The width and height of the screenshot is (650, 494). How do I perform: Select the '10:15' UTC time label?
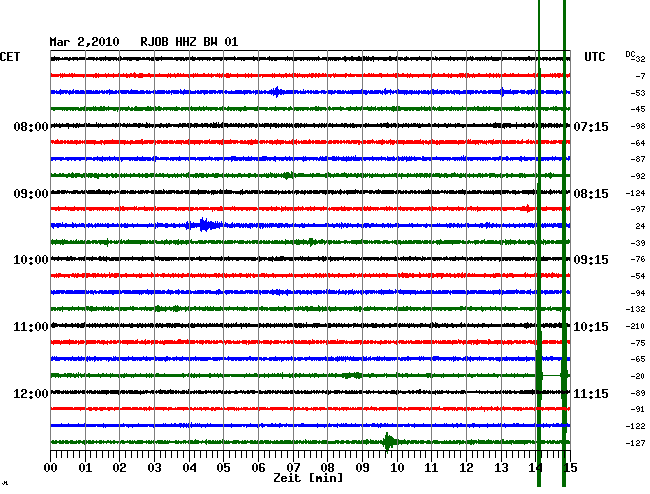(591, 327)
